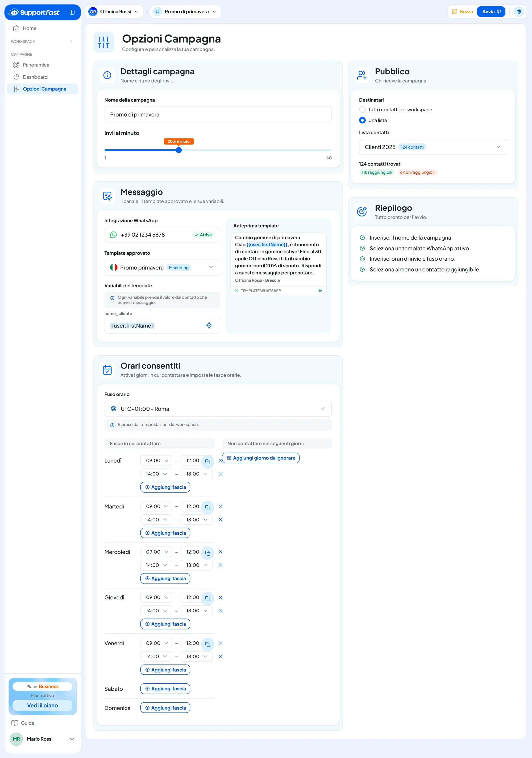Click the Invii al minuto slider handle
The height and width of the screenshot is (758, 532).
point(179,150)
